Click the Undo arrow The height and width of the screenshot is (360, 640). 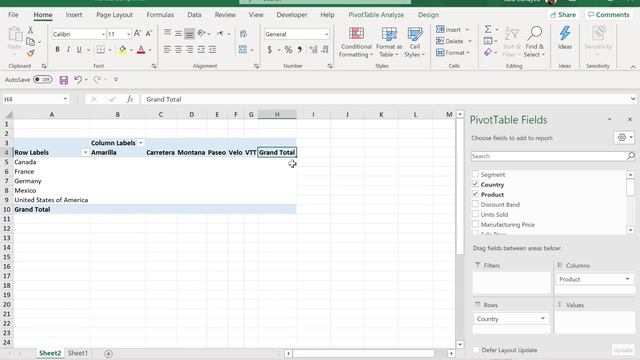pyautogui.click(x=78, y=80)
